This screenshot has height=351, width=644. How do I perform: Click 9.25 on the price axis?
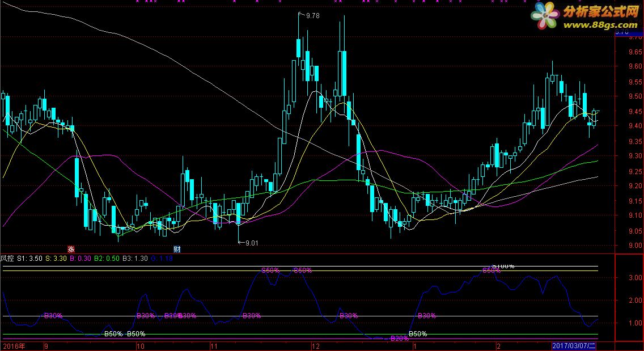tap(635, 172)
